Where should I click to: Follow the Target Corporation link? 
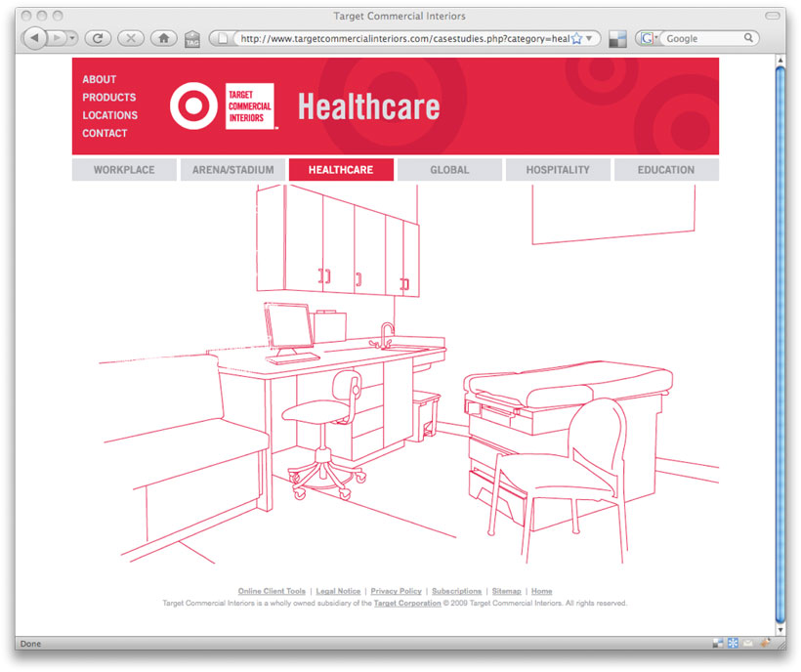click(x=407, y=603)
